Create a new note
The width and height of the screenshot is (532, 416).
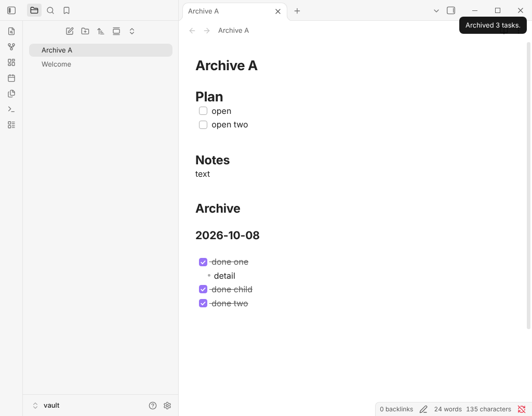pyautogui.click(x=70, y=31)
